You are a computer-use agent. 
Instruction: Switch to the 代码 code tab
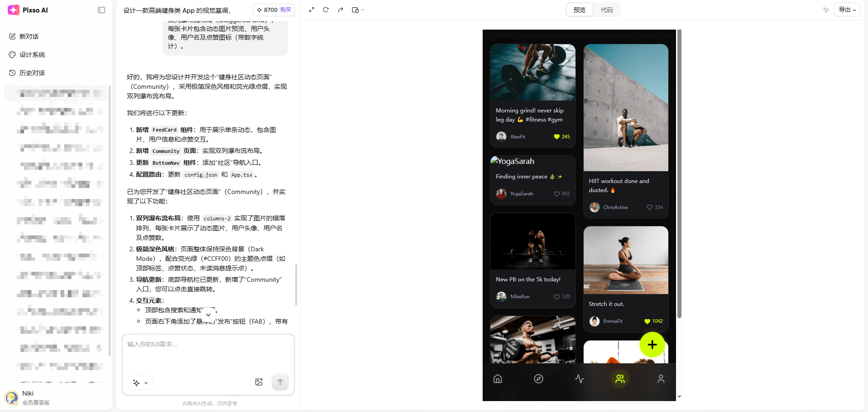pyautogui.click(x=606, y=10)
